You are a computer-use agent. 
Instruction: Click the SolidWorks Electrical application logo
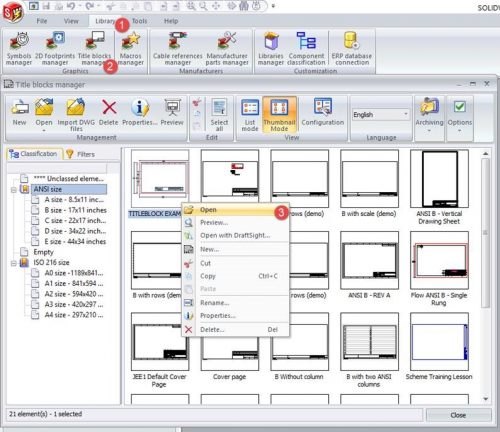(13, 12)
